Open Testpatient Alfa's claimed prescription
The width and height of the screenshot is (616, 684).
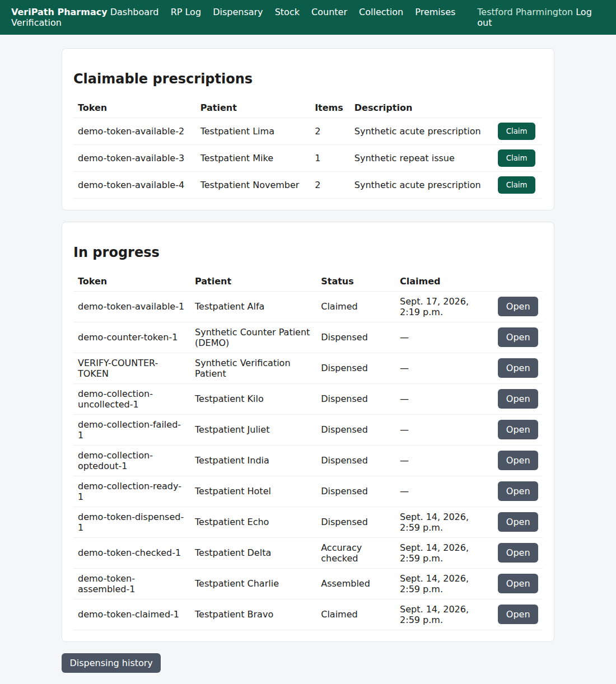518,307
